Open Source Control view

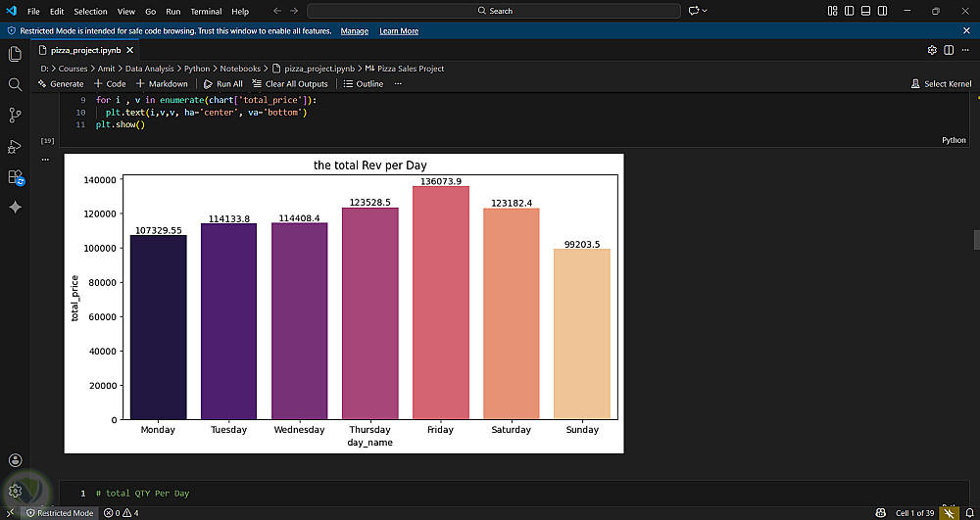pyautogui.click(x=15, y=115)
